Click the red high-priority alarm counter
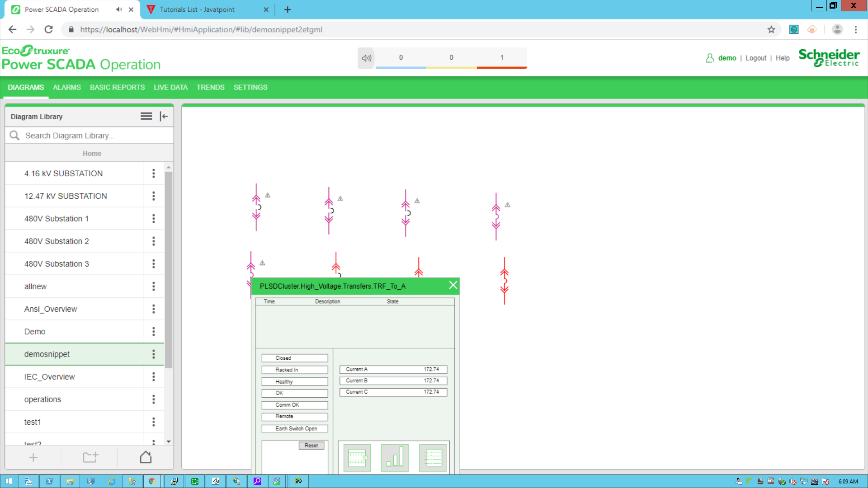Viewport: 868px width, 488px height. [x=502, y=58]
